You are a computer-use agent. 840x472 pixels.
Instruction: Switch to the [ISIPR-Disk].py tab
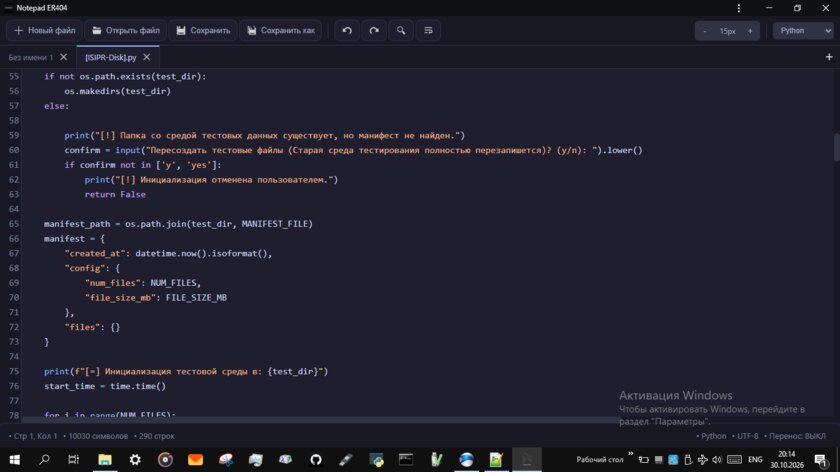tap(111, 57)
